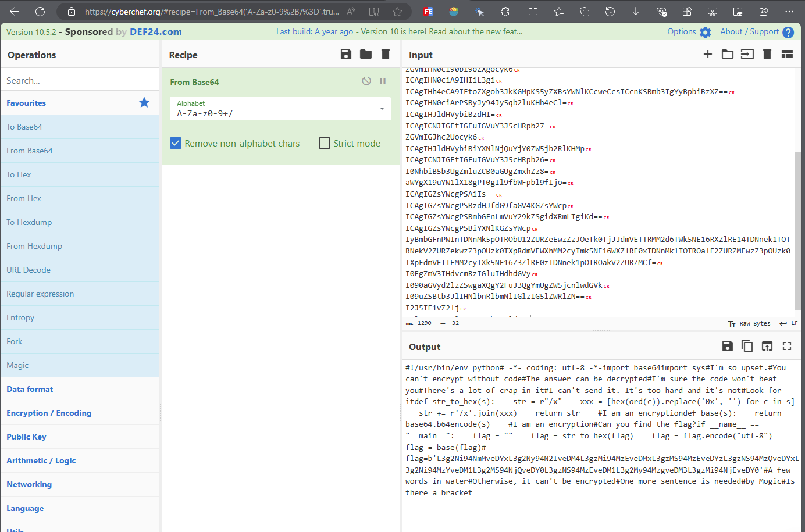This screenshot has height=532, width=805.
Task: Save the output to file
Action: (727, 346)
